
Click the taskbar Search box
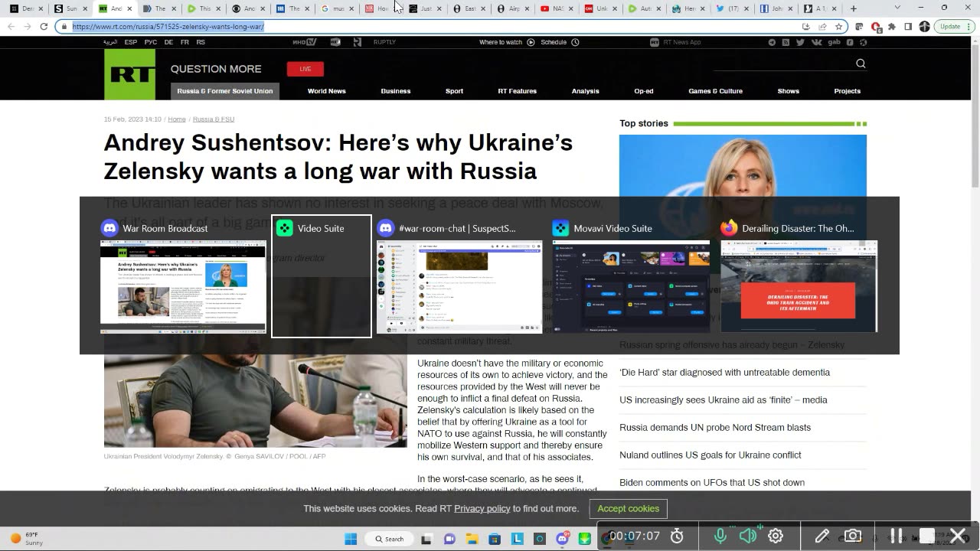pyautogui.click(x=389, y=539)
